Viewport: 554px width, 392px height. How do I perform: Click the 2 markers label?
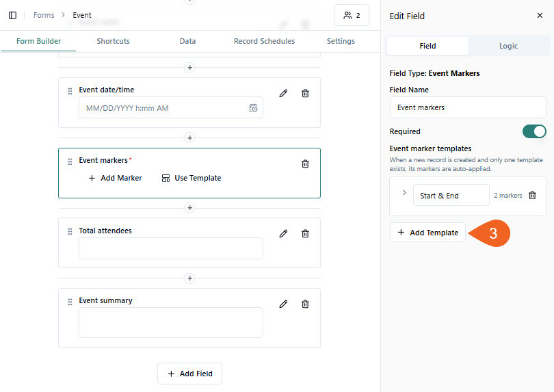[x=507, y=196]
